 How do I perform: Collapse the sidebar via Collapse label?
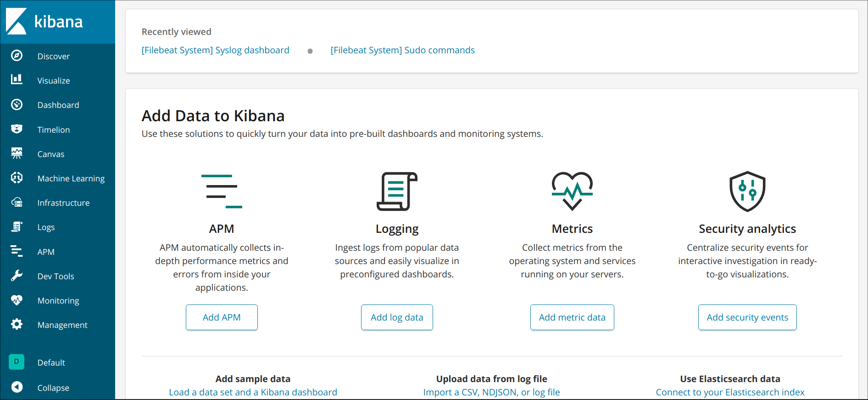[x=53, y=388]
